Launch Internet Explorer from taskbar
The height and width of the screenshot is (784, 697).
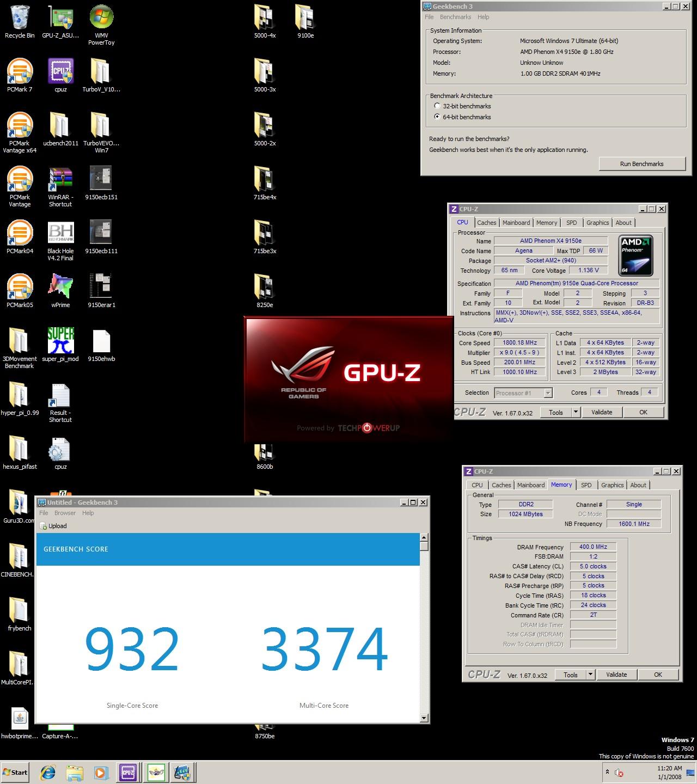(x=48, y=772)
